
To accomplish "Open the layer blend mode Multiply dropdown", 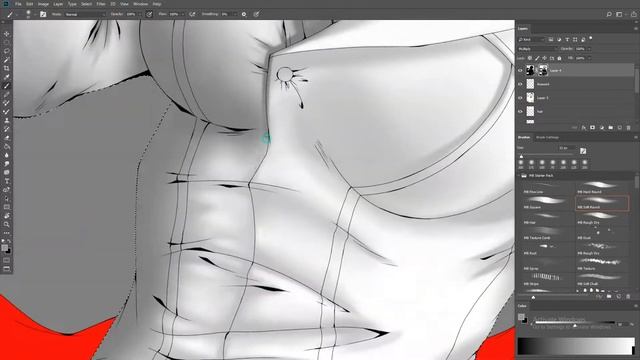I will [537, 49].
